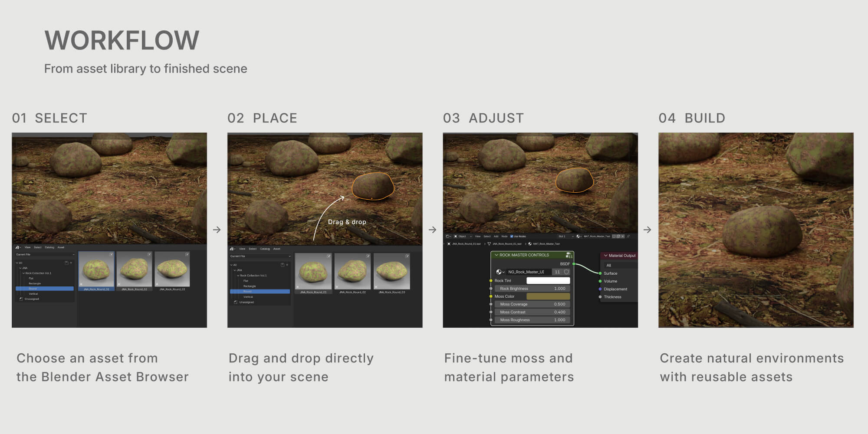The width and height of the screenshot is (868, 434).
Task: Open All target dropdown in Material Output
Action: point(621,265)
